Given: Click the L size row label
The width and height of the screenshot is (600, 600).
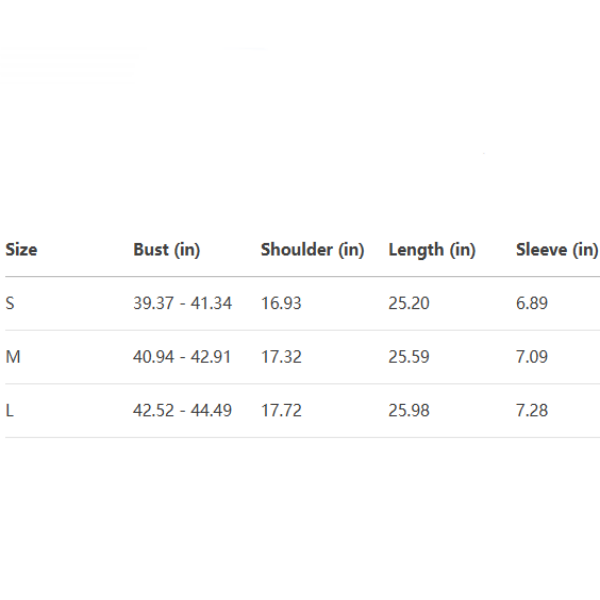Looking at the screenshot, I should tap(9, 410).
